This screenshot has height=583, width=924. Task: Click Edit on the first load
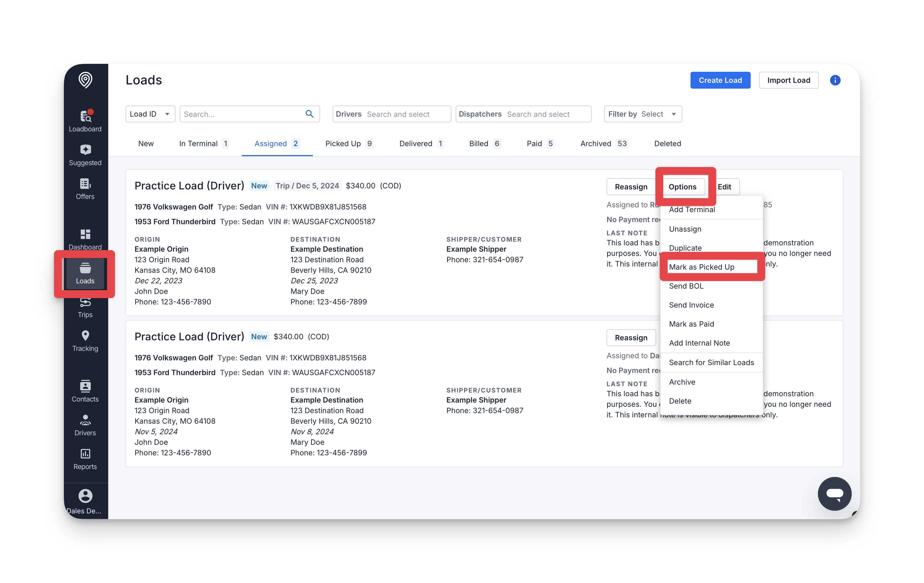(x=724, y=187)
